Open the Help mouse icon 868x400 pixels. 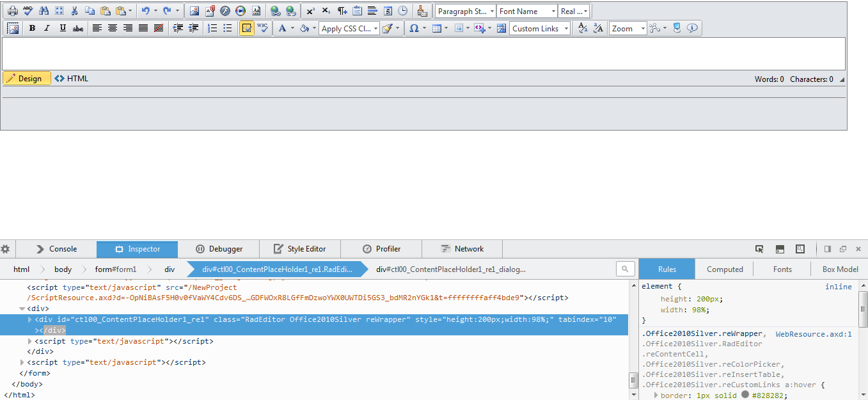[677, 28]
